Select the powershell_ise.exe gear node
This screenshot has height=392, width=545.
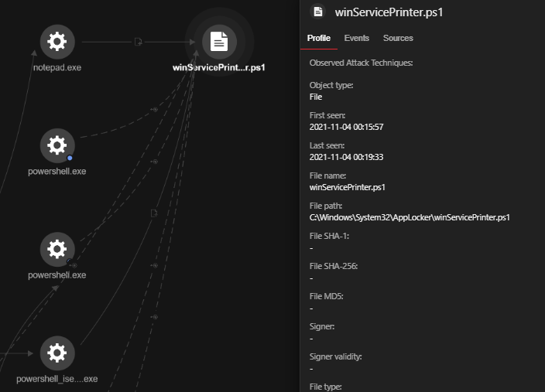tap(57, 353)
